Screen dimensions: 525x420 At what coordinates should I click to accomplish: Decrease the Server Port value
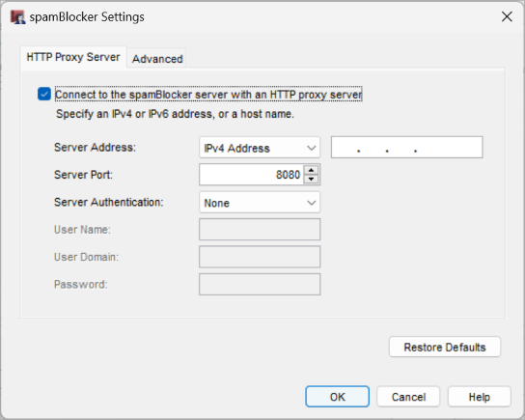coord(311,180)
